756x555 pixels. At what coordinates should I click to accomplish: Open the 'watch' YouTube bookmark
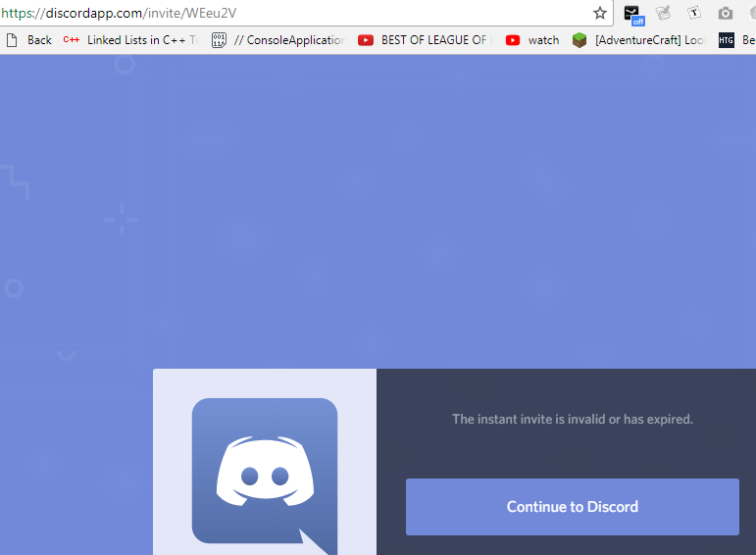[532, 40]
